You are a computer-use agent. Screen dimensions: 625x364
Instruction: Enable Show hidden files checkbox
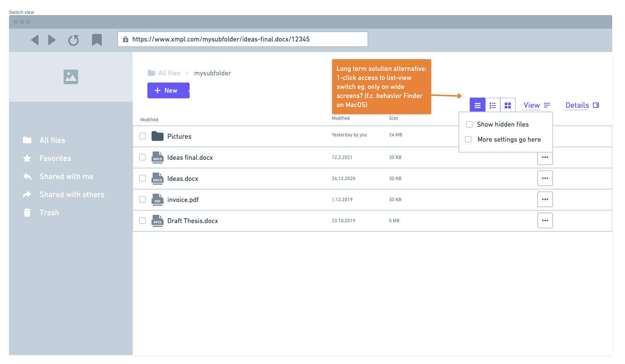(469, 124)
